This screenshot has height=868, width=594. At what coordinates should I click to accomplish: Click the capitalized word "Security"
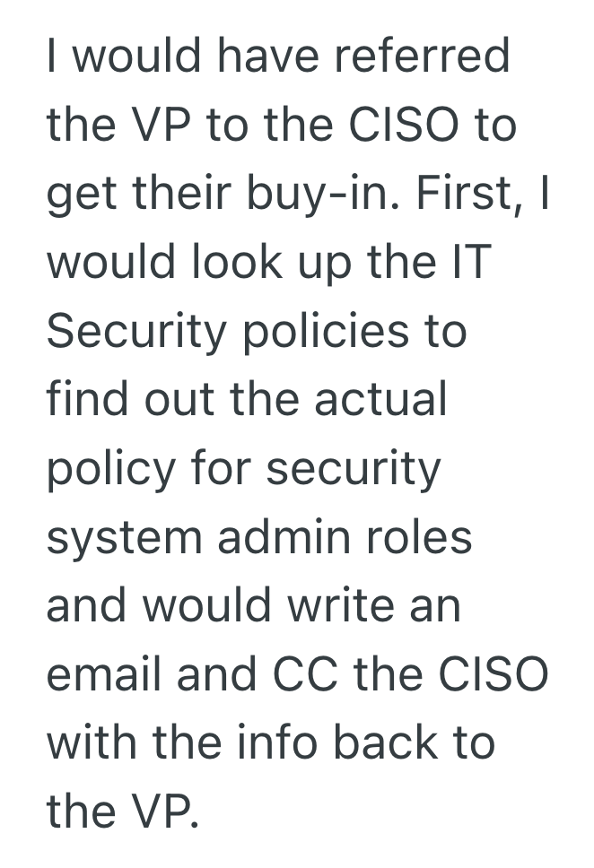point(135,332)
